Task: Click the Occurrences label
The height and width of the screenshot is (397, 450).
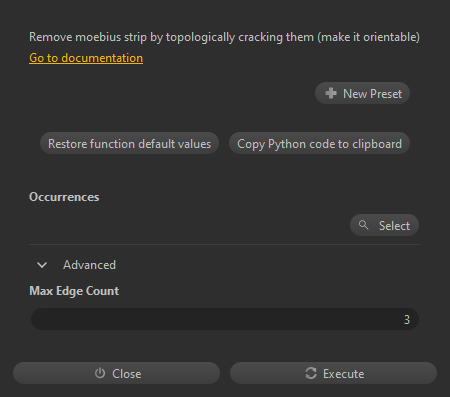Action: [64, 197]
